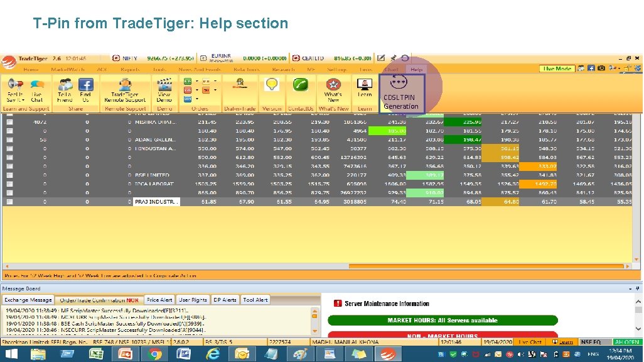
Task: Click the Version lightbulb icon
Action: click(x=272, y=84)
